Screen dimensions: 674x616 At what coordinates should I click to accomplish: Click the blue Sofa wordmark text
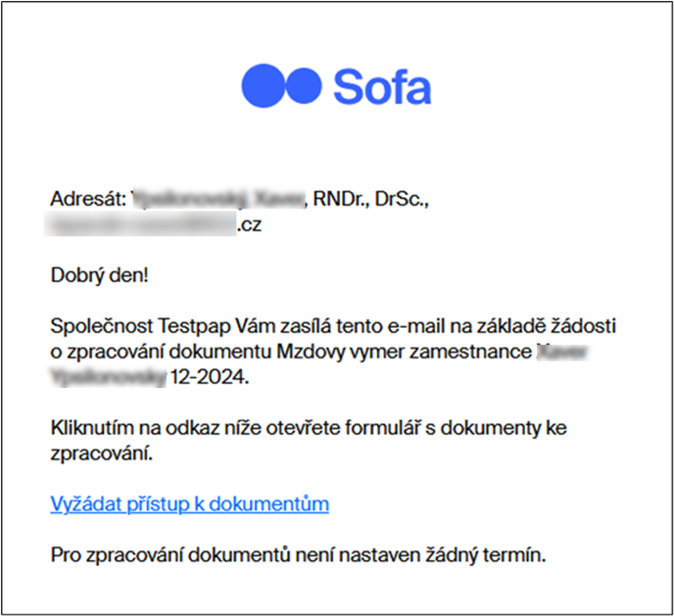coord(382,87)
